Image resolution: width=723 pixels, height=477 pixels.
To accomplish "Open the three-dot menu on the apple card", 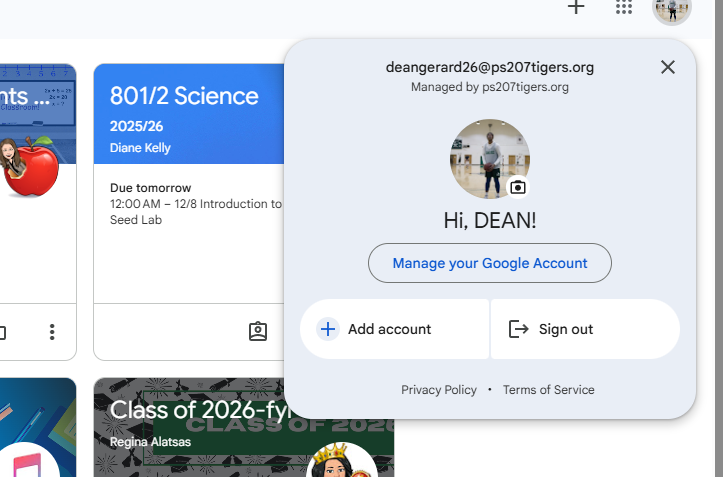I will tap(52, 332).
